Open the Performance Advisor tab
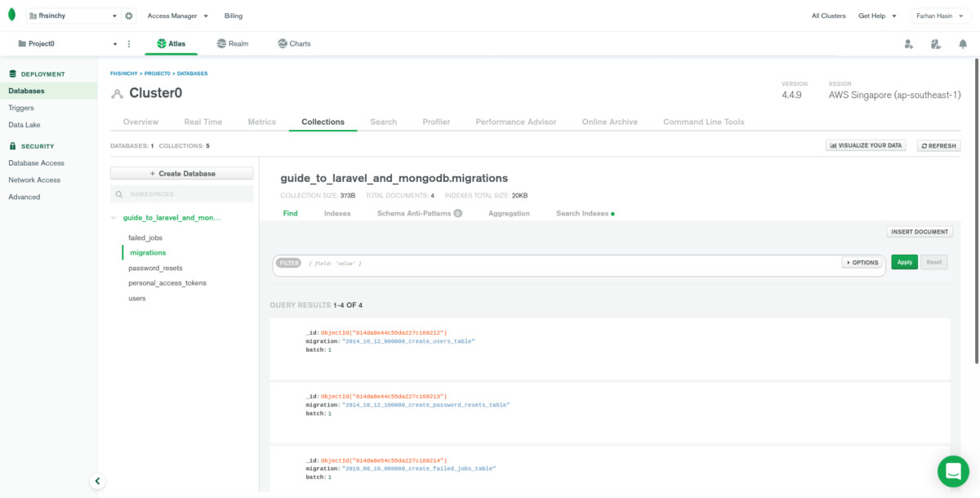 pyautogui.click(x=516, y=122)
